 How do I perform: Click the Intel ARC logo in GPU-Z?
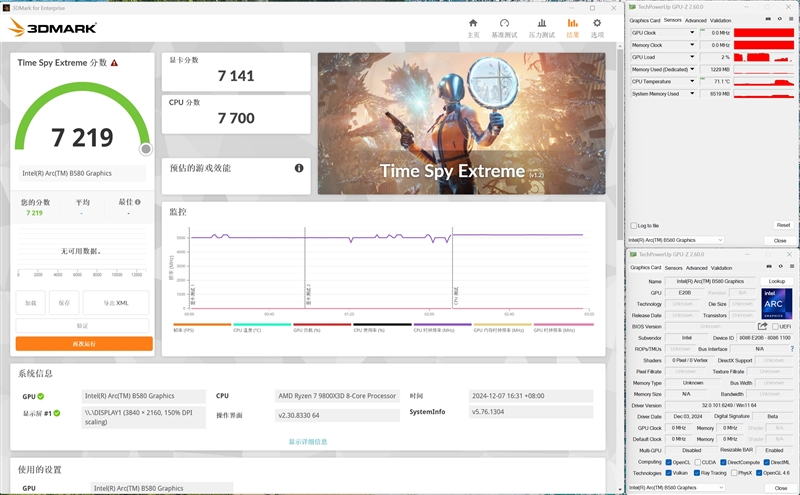777,304
